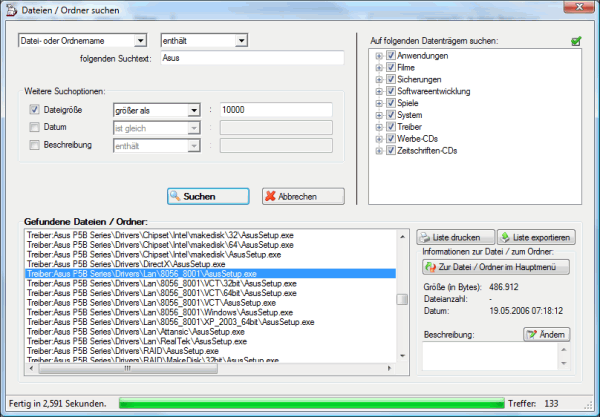600x417 pixels.
Task: Close the 'Dateien / Ordner suchen' window
Action: pos(580,7)
